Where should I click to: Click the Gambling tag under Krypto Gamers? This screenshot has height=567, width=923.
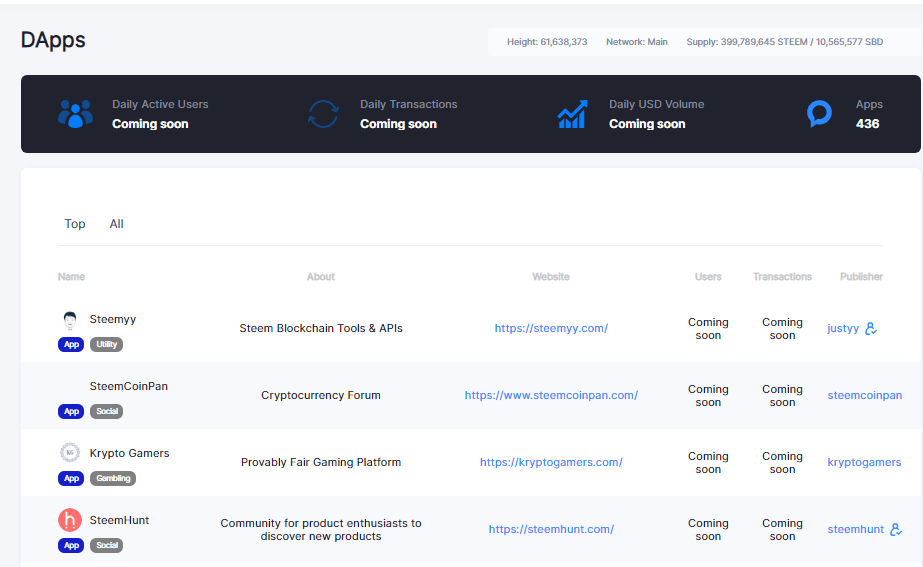pyautogui.click(x=113, y=479)
